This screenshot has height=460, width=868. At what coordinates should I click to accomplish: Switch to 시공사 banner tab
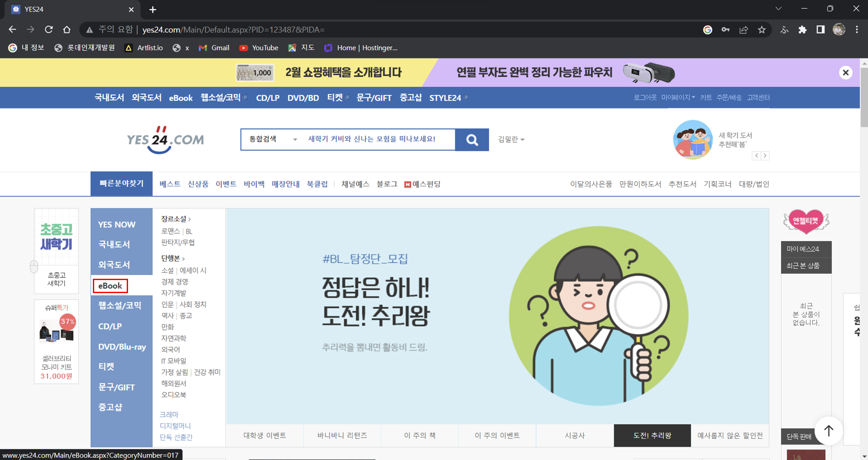(x=575, y=435)
